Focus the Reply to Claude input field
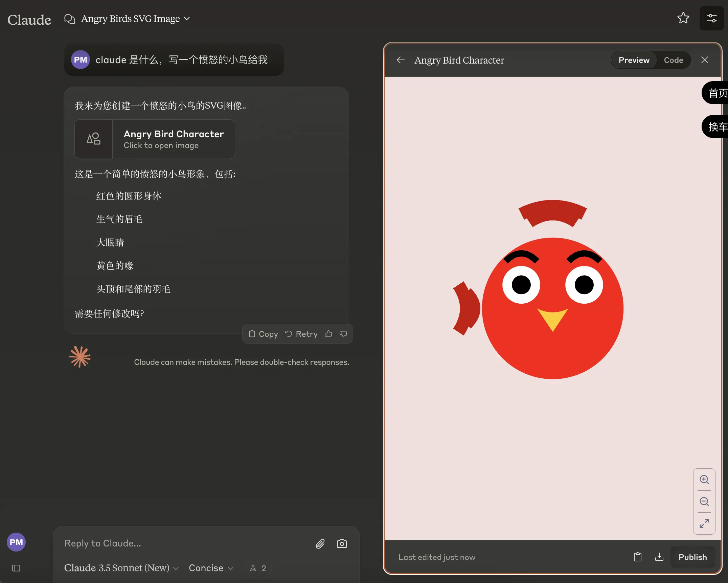The width and height of the screenshot is (728, 583). (186, 543)
